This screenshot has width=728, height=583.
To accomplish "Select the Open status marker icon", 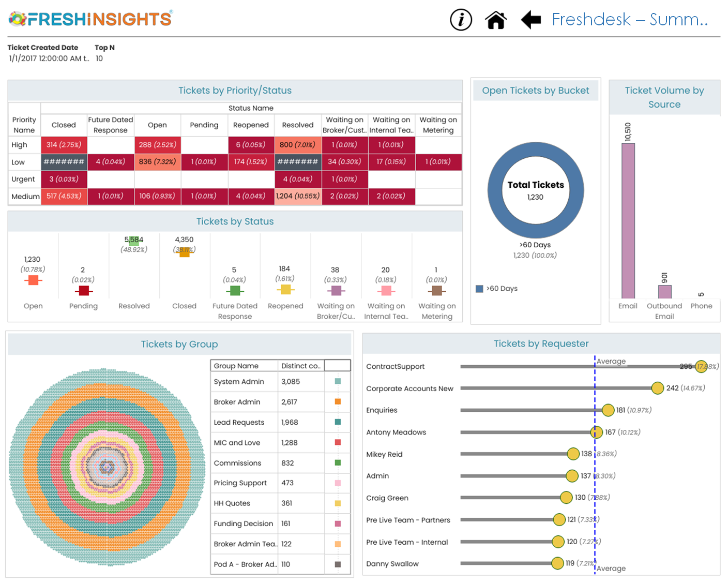I will click(x=33, y=280).
